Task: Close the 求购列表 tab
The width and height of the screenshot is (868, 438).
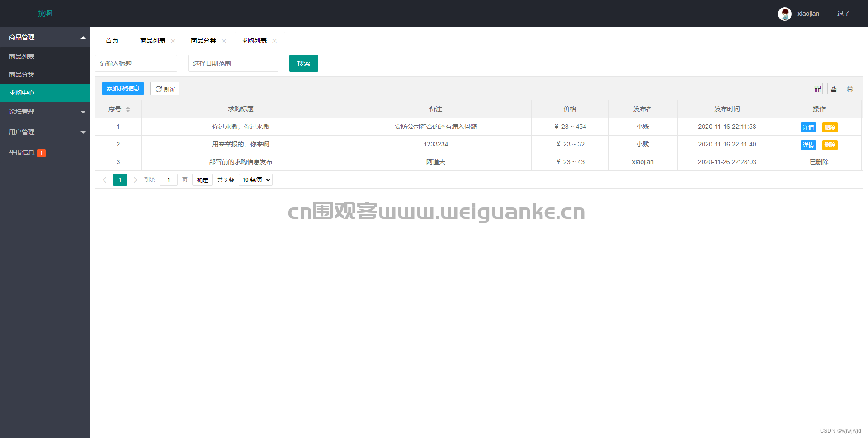Action: (x=274, y=41)
